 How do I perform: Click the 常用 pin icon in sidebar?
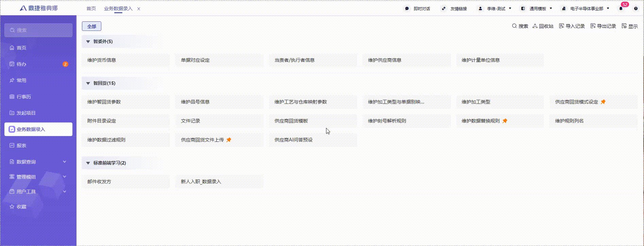click(12, 81)
